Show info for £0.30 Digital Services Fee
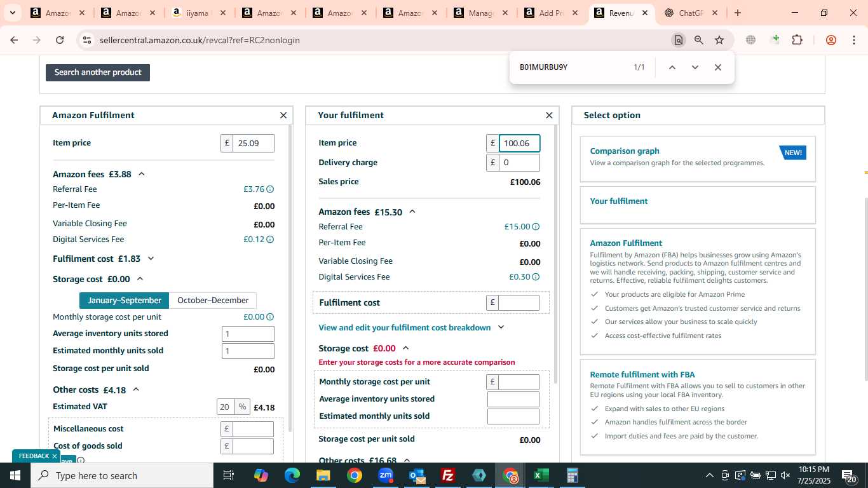Screen dimensions: 868x488 tap(536, 277)
